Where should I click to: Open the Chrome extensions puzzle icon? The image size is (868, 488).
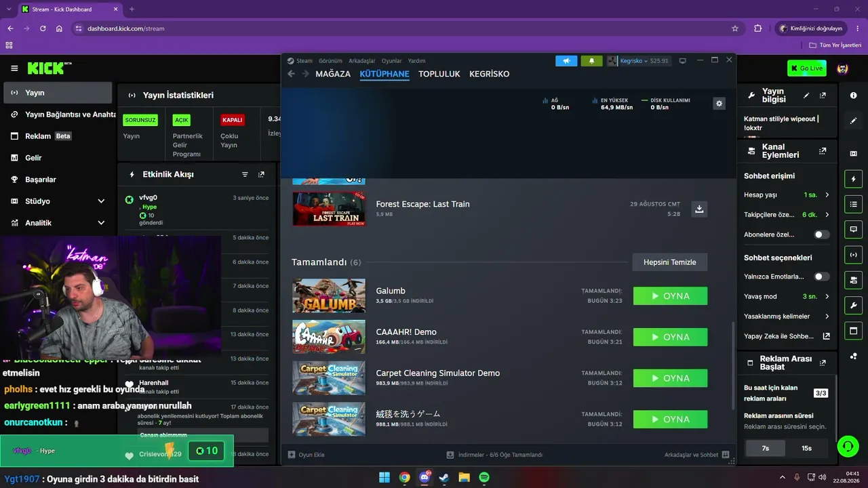tap(758, 28)
